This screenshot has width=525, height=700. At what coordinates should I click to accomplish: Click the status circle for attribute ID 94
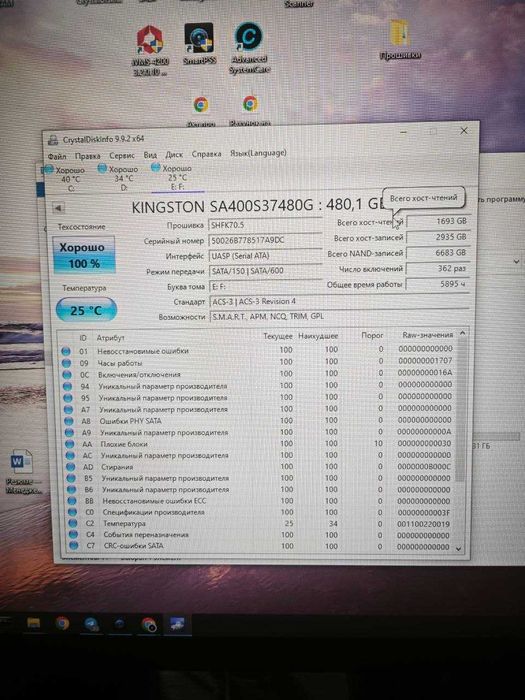67,386
